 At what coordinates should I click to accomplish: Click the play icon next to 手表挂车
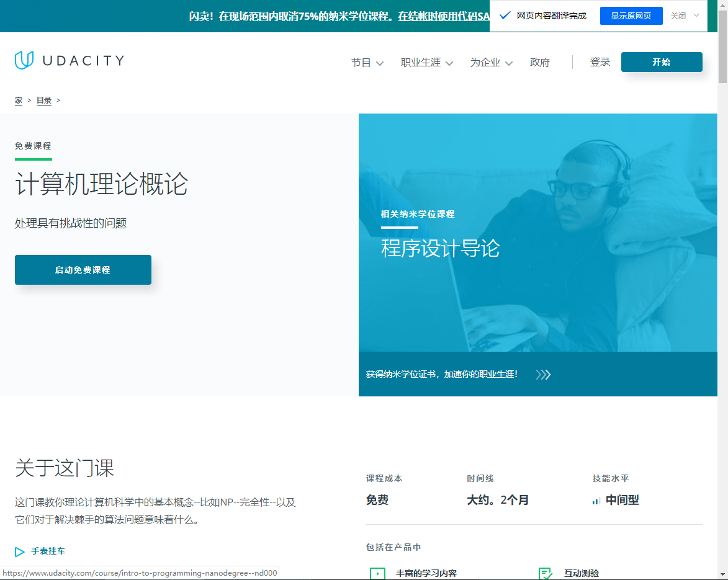(19, 551)
